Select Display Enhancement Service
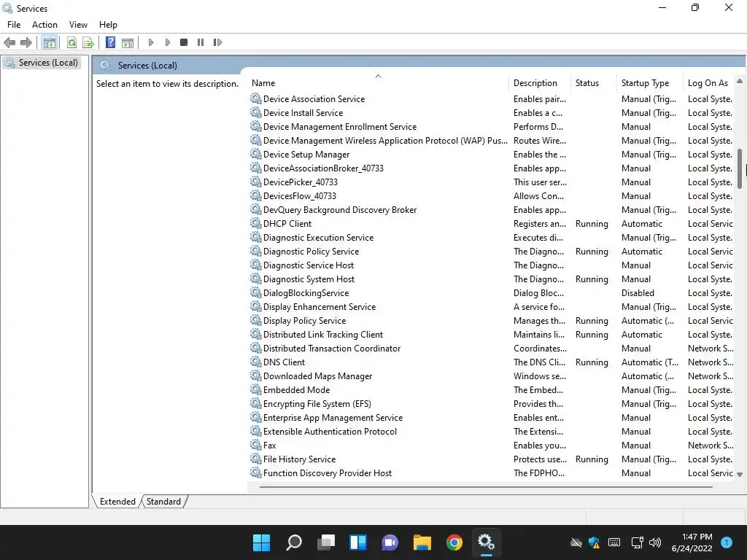Image resolution: width=747 pixels, height=560 pixels. pos(492,307)
